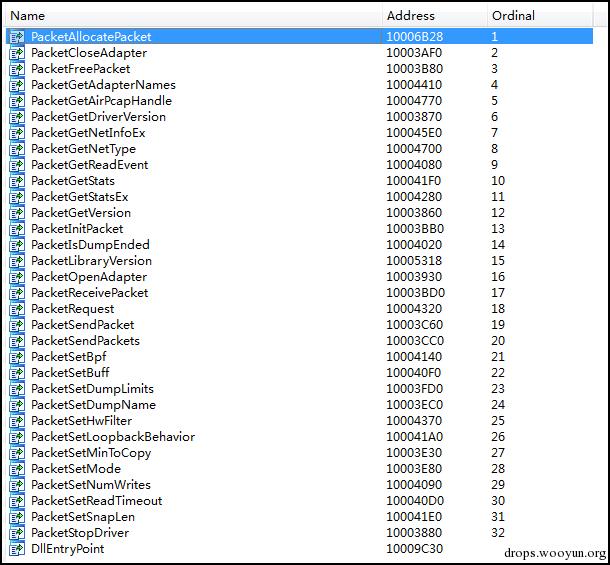This screenshot has width=610, height=565.
Task: Click the export icon beside PacketRequest
Action: pos(17,309)
